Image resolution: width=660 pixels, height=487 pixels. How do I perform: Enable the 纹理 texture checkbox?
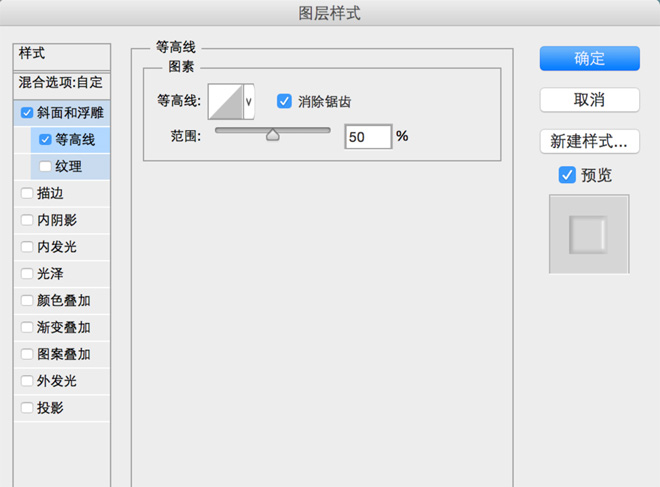coord(45,166)
